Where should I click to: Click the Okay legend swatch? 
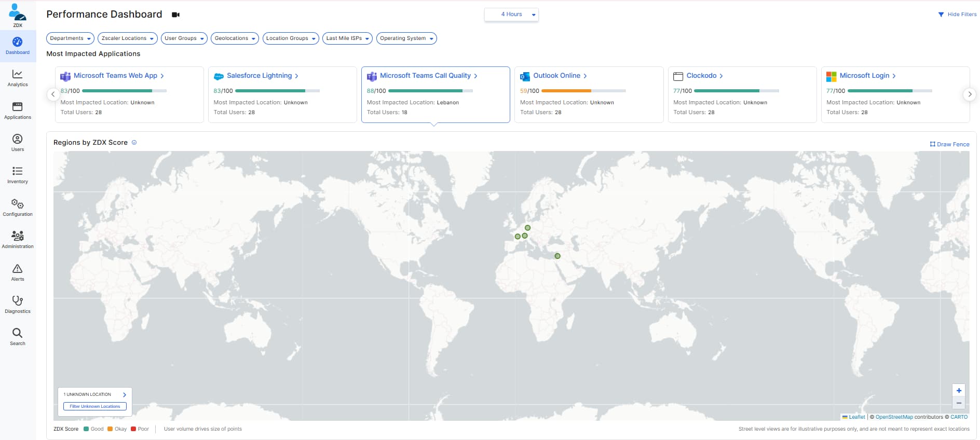(110, 429)
